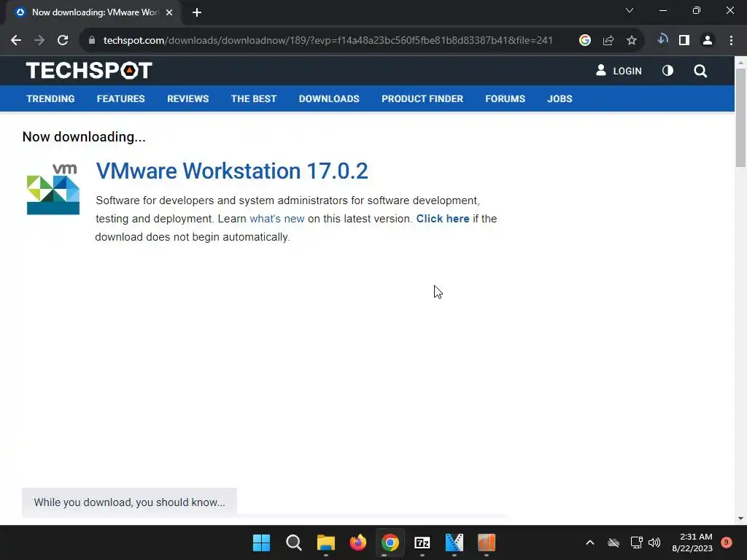Image resolution: width=747 pixels, height=560 pixels.
Task: Switch to Chrome on the taskbar
Action: [x=390, y=542]
